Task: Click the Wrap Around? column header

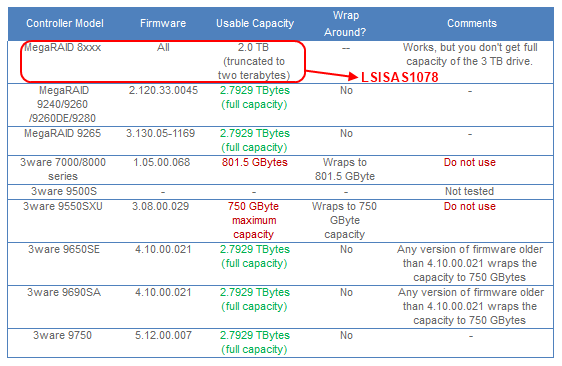Action: pos(345,24)
